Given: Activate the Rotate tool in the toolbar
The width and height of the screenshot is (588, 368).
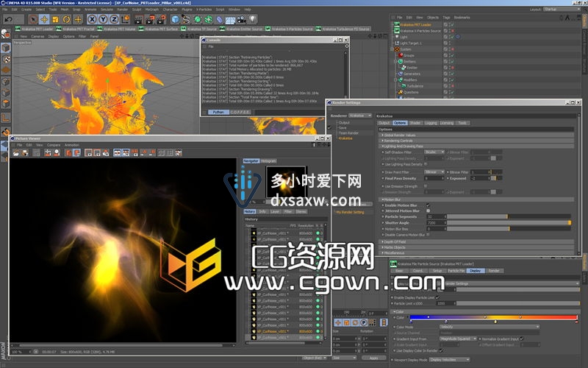Looking at the screenshot, I should pyautogui.click(x=67, y=19).
